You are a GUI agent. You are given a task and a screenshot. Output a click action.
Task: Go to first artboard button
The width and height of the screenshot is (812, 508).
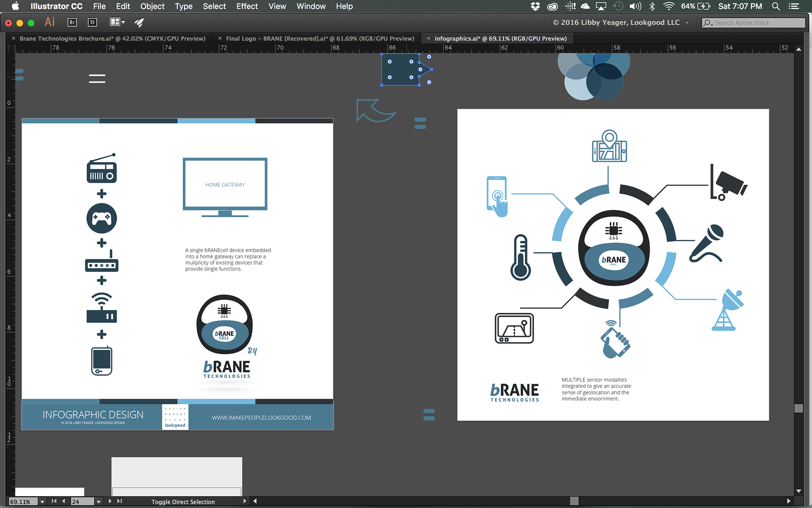click(x=54, y=501)
